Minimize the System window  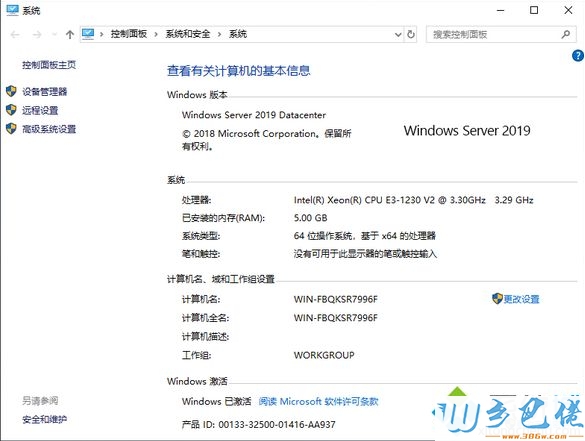(x=500, y=10)
